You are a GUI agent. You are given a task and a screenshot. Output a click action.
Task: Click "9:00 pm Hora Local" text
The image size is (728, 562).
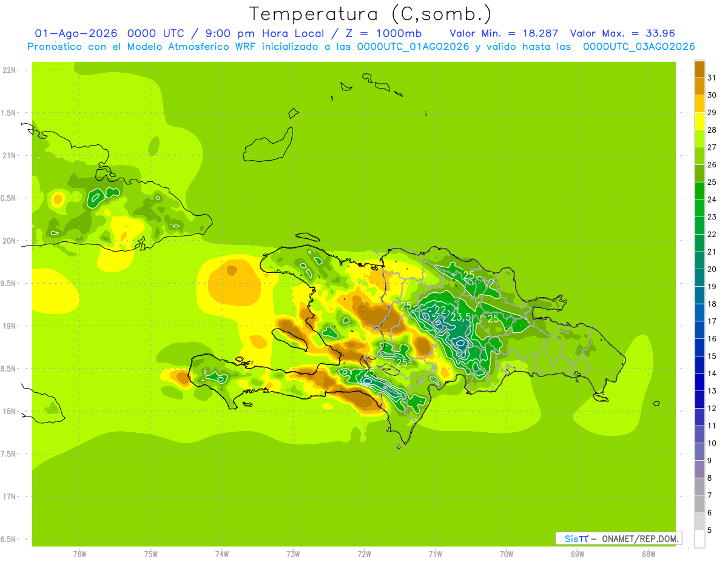(x=266, y=33)
